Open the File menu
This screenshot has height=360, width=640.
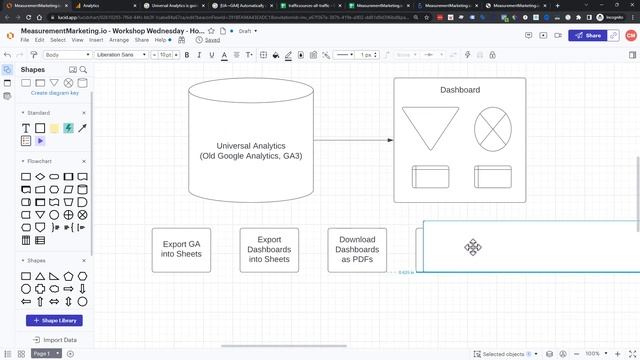click(x=25, y=40)
